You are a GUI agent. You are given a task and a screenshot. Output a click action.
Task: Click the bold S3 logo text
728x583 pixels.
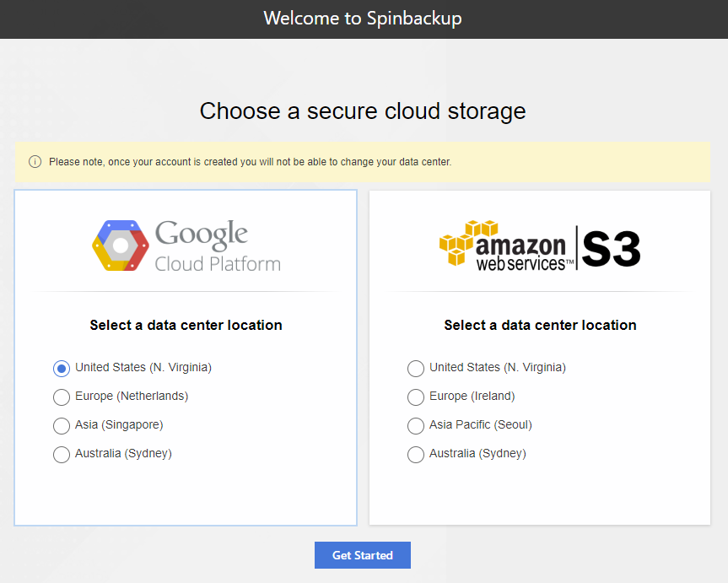[x=611, y=249]
